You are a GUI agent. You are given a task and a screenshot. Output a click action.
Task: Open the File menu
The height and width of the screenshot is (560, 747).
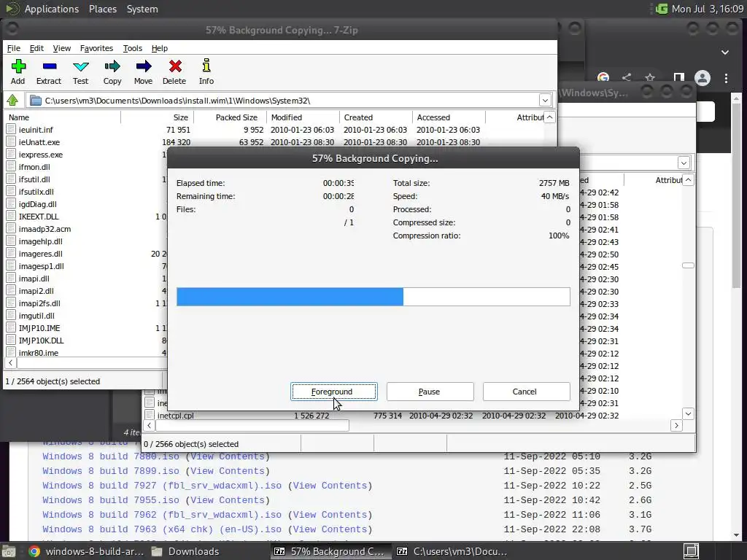click(13, 48)
